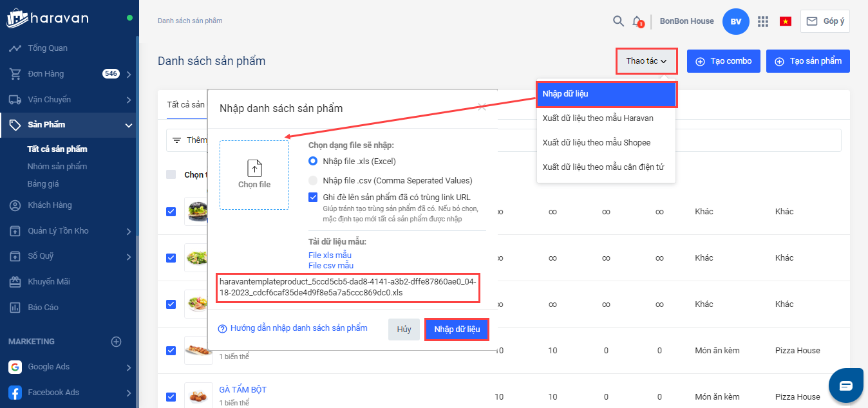Screen dimensions: 868x408
Task: Select Nhập file .xls (Excel) radio
Action: (313, 161)
